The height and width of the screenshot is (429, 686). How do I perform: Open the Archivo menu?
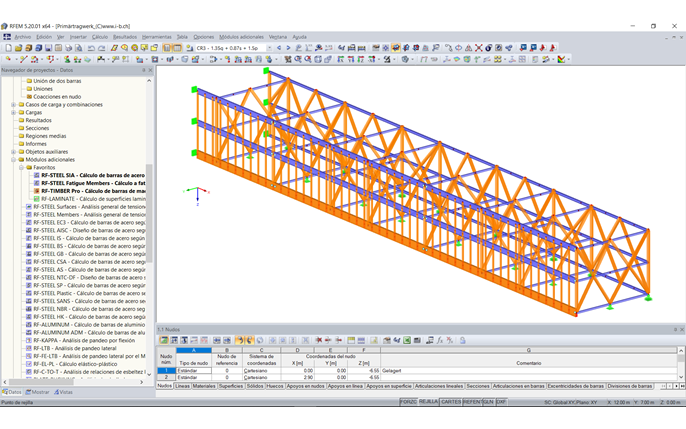[23, 37]
